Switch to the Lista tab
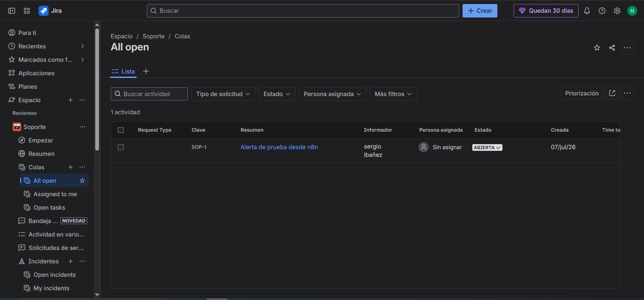 pyautogui.click(x=123, y=71)
